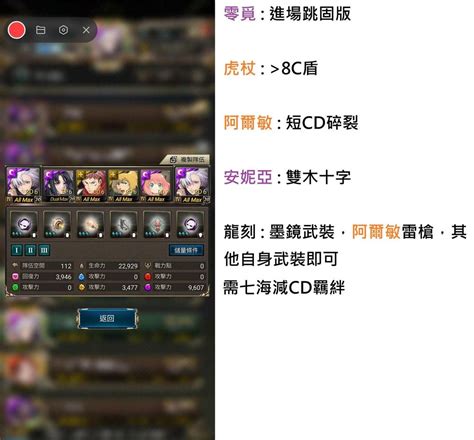Click the 複製隊伍 copy team button
The image size is (474, 440).
pos(187,160)
